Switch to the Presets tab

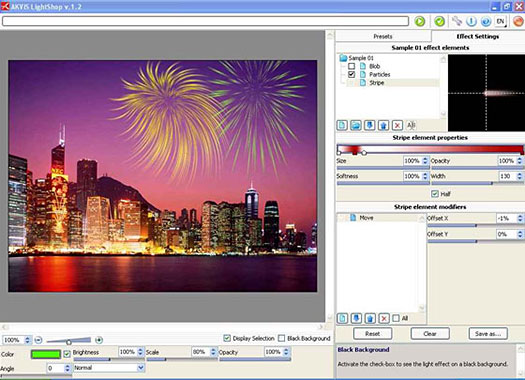pos(383,36)
